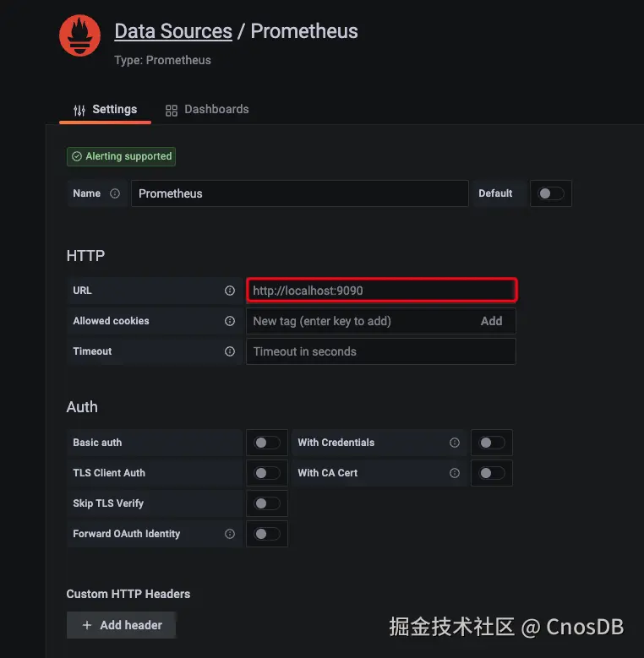Click the Type: Prometheus subtitle text
644x658 pixels.
click(162, 61)
